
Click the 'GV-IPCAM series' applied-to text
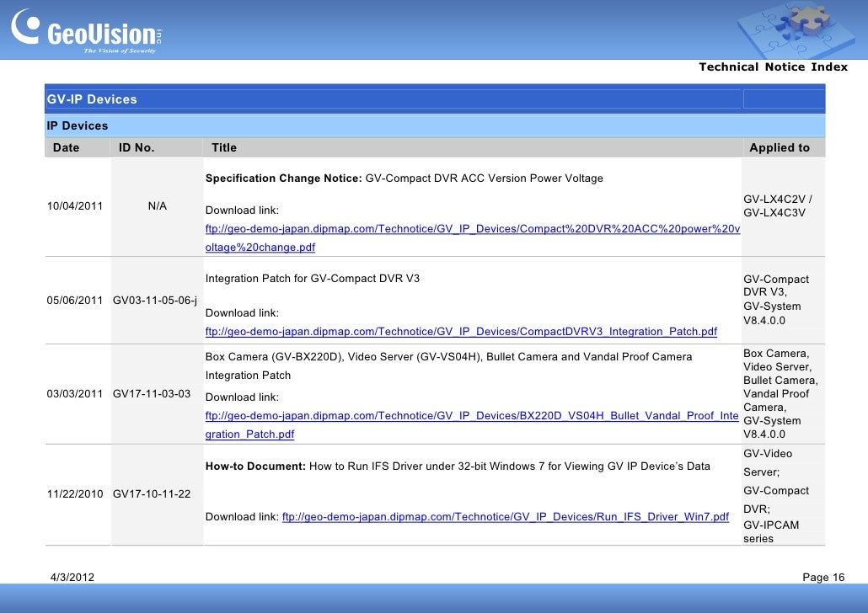(x=771, y=531)
